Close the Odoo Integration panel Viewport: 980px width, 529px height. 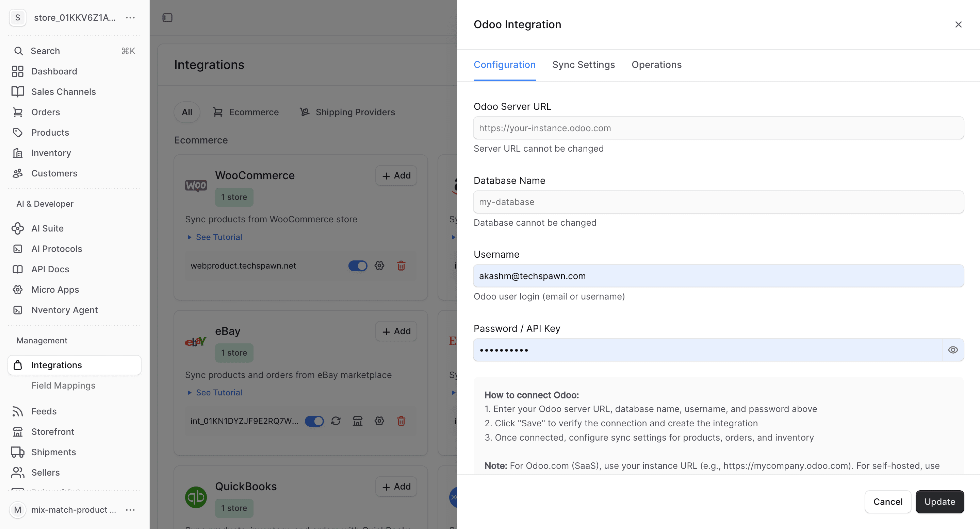click(958, 24)
